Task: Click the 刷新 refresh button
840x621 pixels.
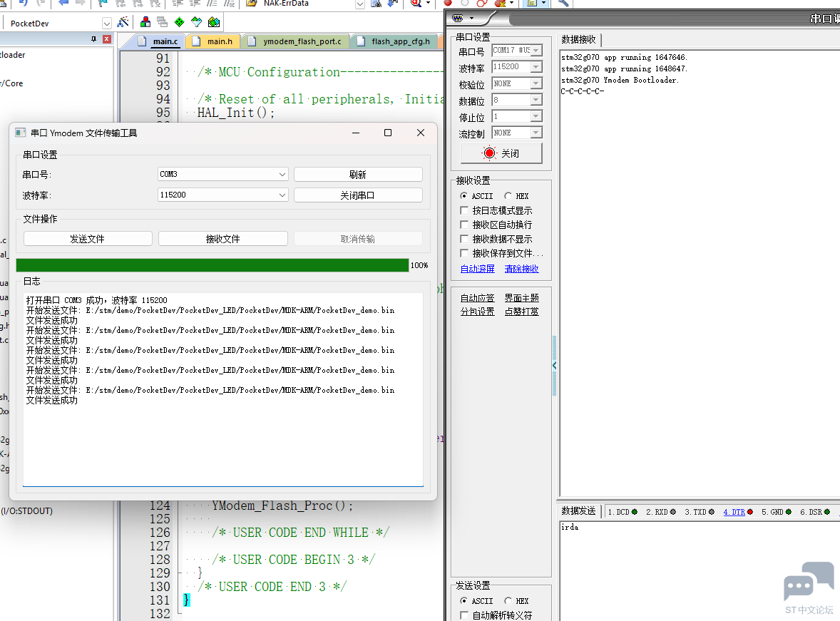Action: (358, 175)
